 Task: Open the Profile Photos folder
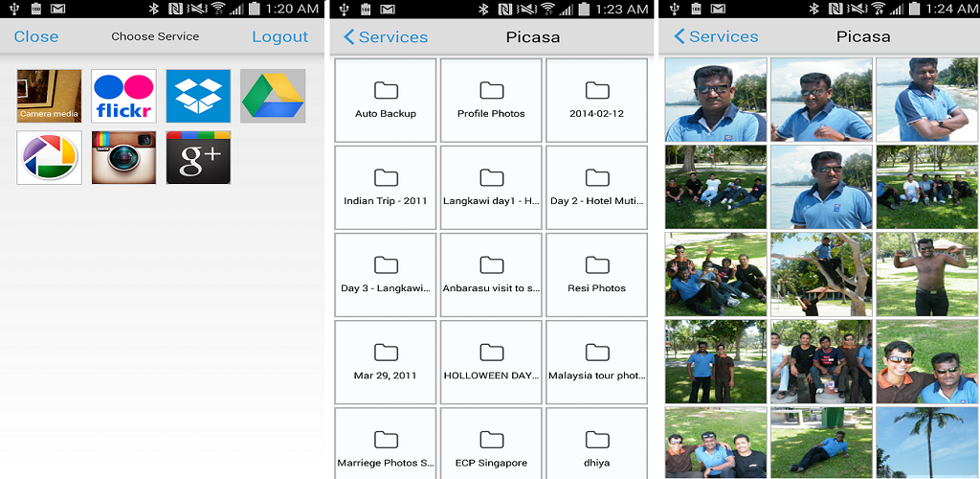click(491, 100)
